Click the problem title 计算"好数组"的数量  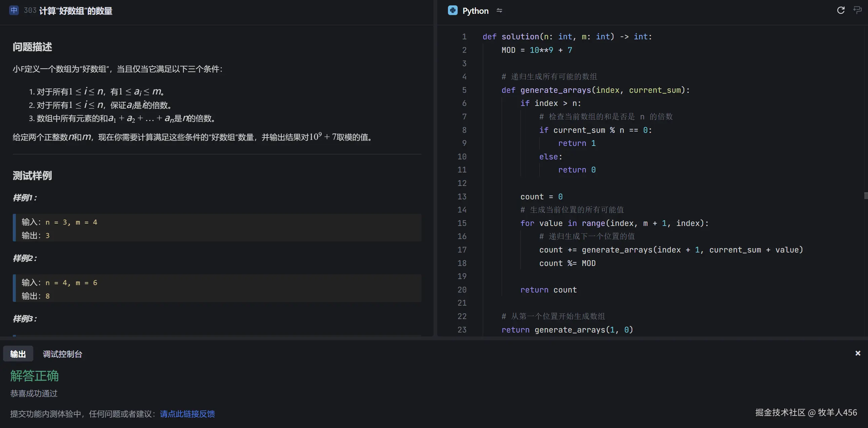click(75, 11)
